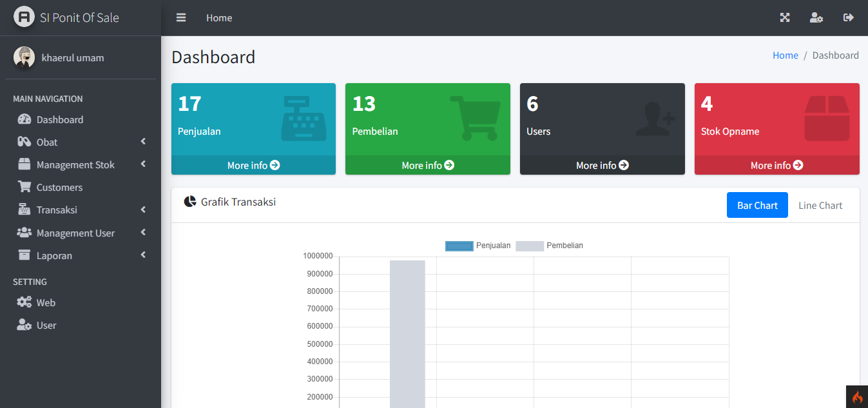Click the logout icon in top bar
The height and width of the screenshot is (408, 868).
coord(848,18)
